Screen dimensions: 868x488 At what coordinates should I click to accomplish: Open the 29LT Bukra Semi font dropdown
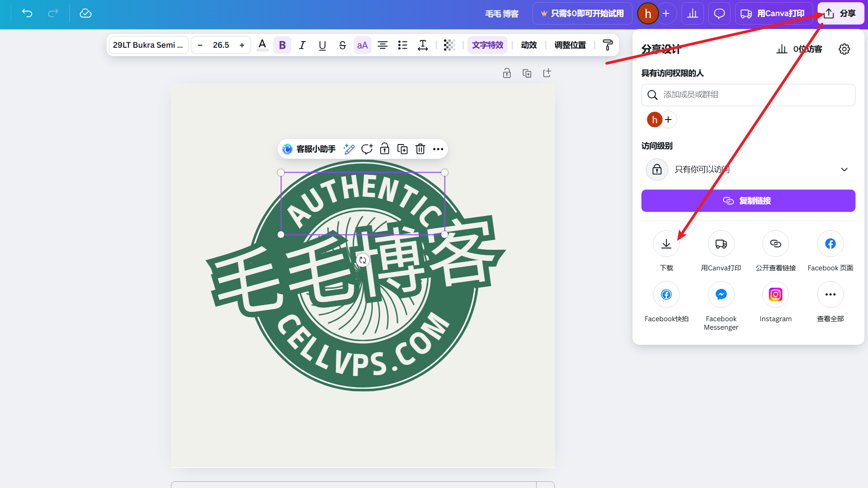148,45
